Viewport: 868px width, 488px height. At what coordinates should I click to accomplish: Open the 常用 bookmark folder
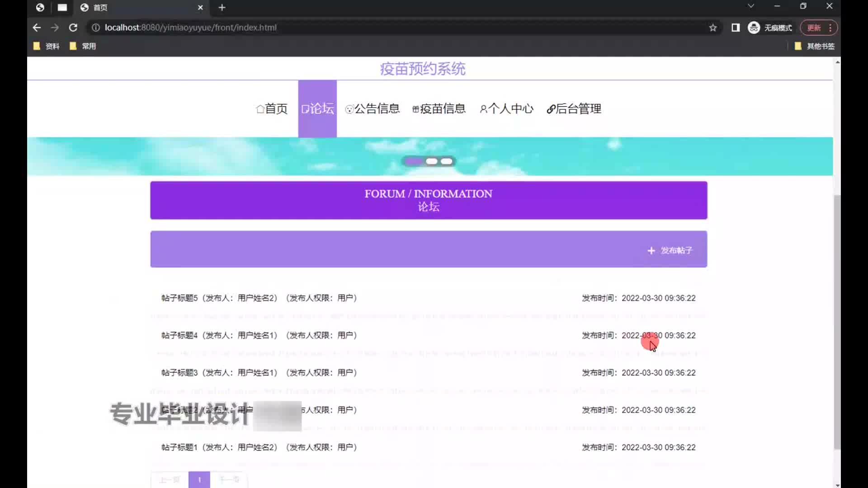point(83,46)
